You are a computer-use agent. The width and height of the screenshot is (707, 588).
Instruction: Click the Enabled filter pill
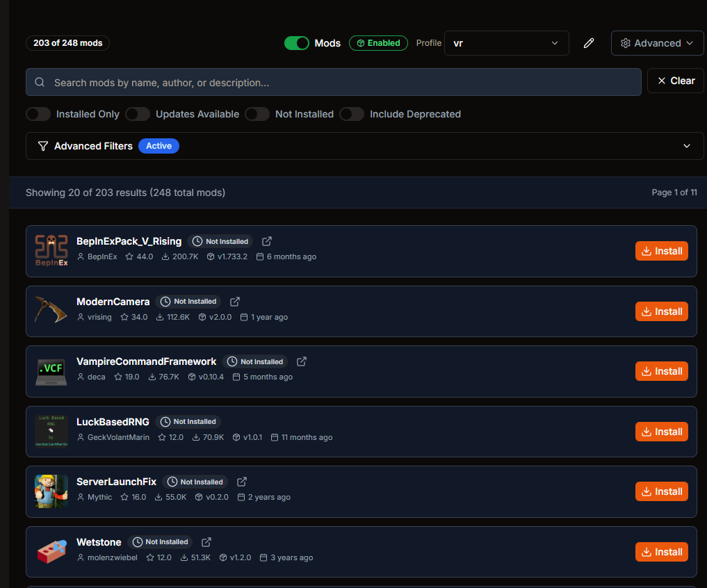[378, 42]
